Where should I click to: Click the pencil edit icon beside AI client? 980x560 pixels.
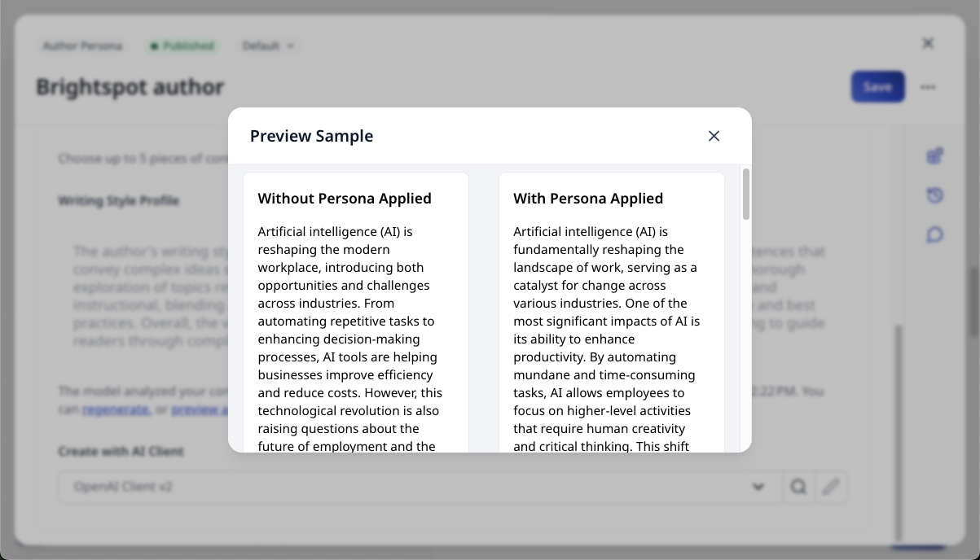[830, 487]
